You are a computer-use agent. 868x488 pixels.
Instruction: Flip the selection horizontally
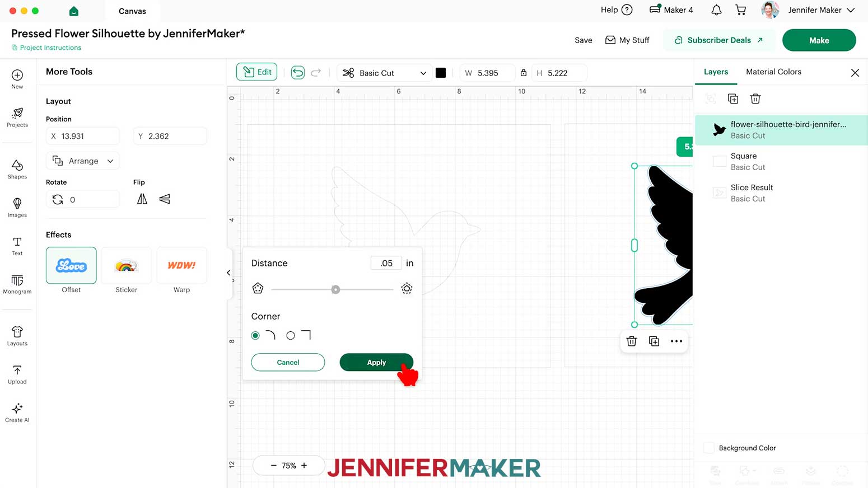coord(142,199)
